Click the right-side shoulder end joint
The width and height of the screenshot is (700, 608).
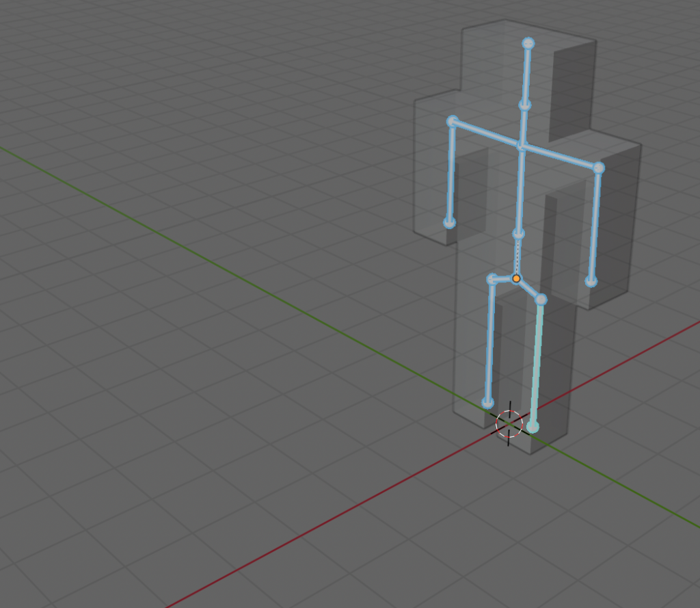[x=599, y=168]
